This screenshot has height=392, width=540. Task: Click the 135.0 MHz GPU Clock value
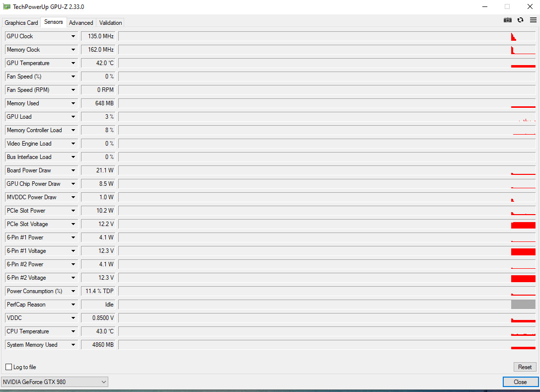point(98,36)
